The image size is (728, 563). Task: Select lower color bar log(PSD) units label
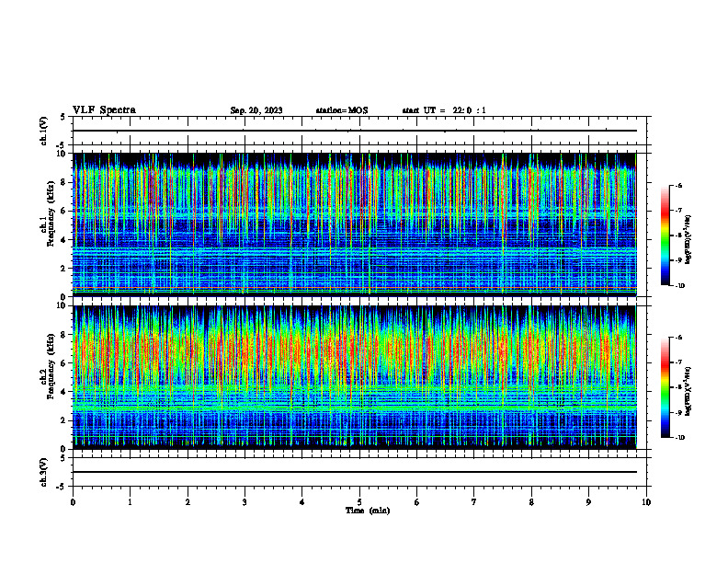(x=688, y=391)
